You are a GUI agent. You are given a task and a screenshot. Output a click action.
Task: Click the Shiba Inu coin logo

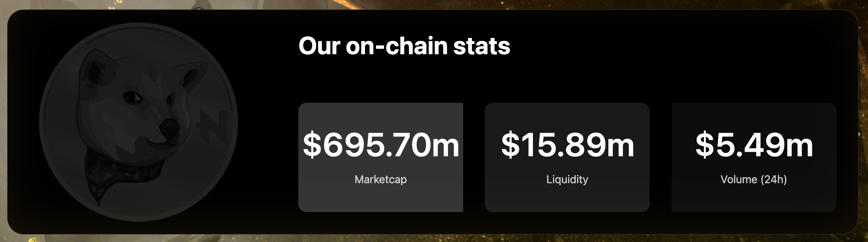pos(138,122)
